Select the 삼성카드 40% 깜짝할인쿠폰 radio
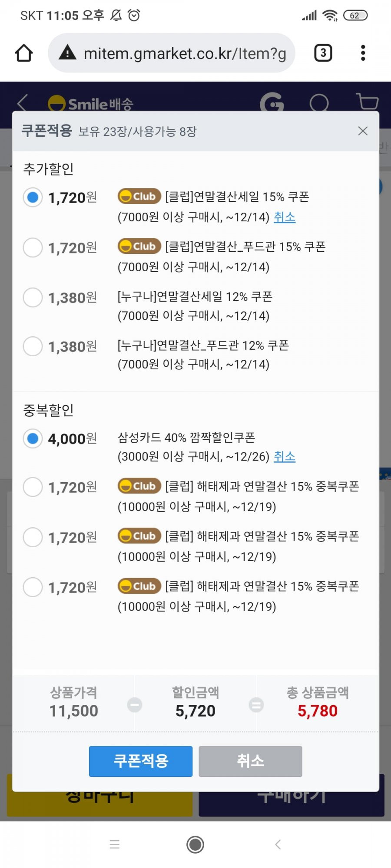The height and width of the screenshot is (868, 391). pos(33,438)
